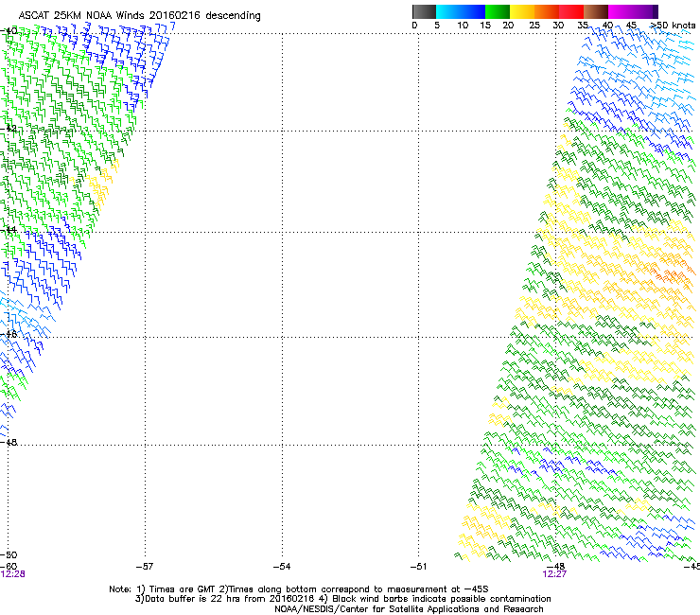Select the yellow 20-25 knots legend segment
700x615 pixels.
[522, 11]
